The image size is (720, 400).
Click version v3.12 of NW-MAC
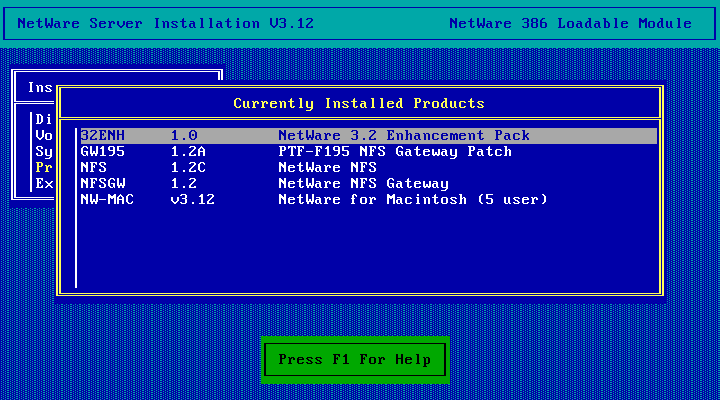[192, 200]
